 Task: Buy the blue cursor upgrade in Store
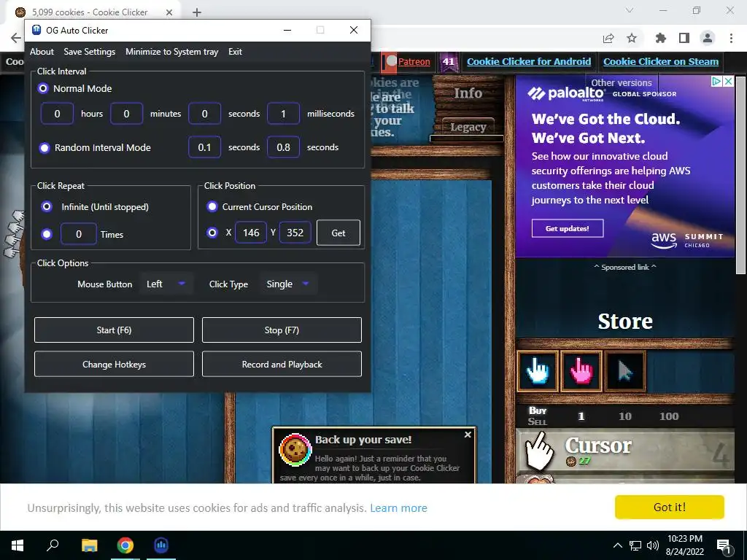click(538, 371)
